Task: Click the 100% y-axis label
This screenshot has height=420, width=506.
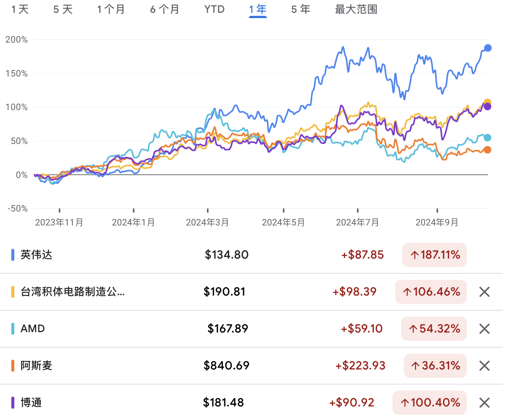Action: point(17,107)
